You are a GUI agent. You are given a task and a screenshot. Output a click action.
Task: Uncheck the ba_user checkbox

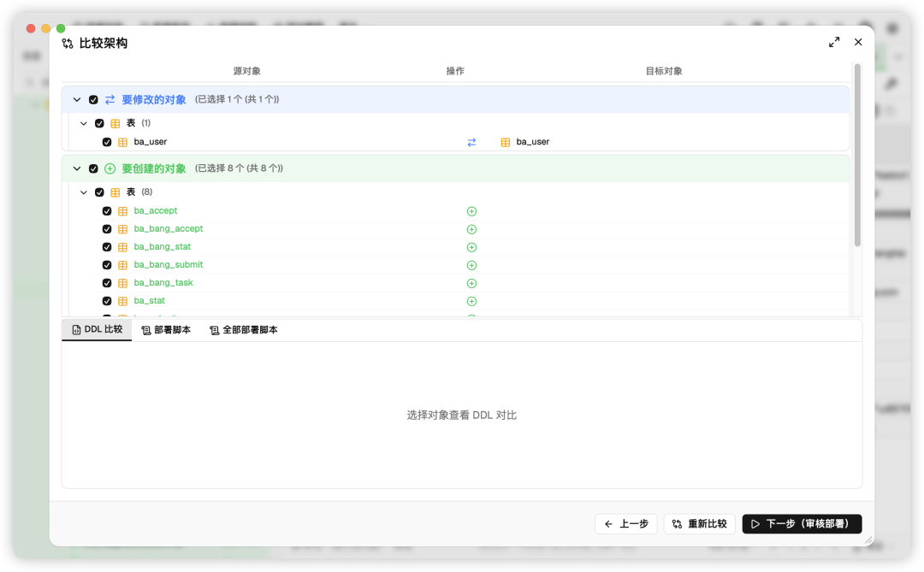coord(107,142)
